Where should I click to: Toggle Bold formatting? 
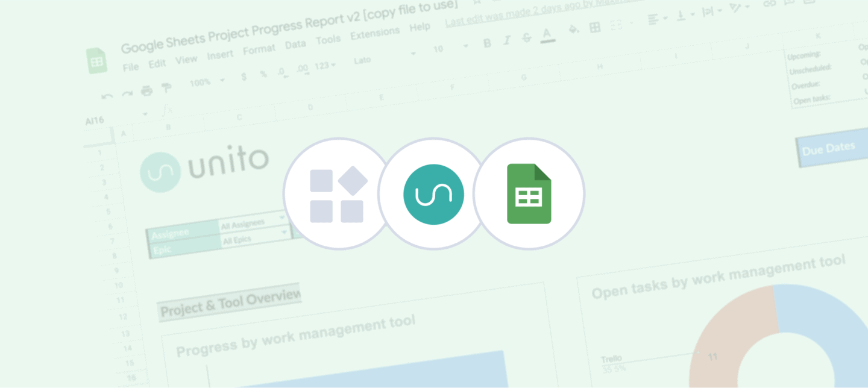click(x=487, y=43)
